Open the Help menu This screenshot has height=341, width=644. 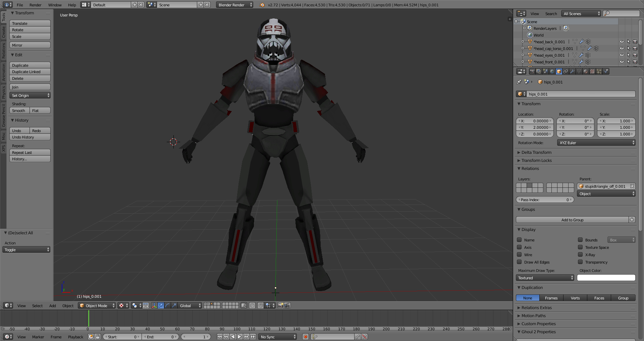click(x=72, y=5)
